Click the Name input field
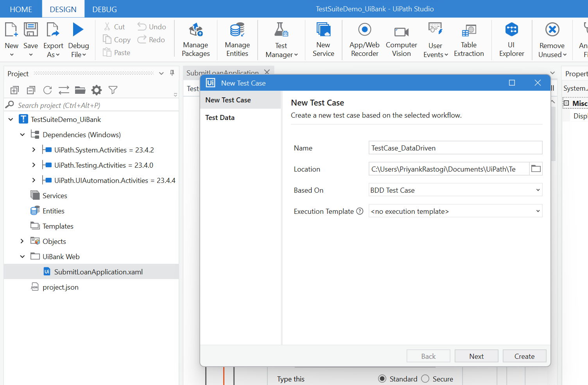 [455, 148]
